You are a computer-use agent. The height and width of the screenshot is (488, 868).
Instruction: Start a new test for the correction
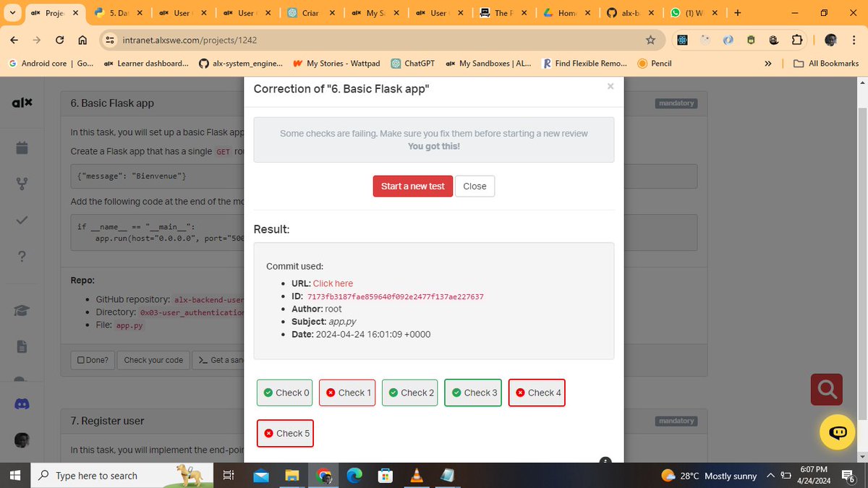click(x=412, y=186)
